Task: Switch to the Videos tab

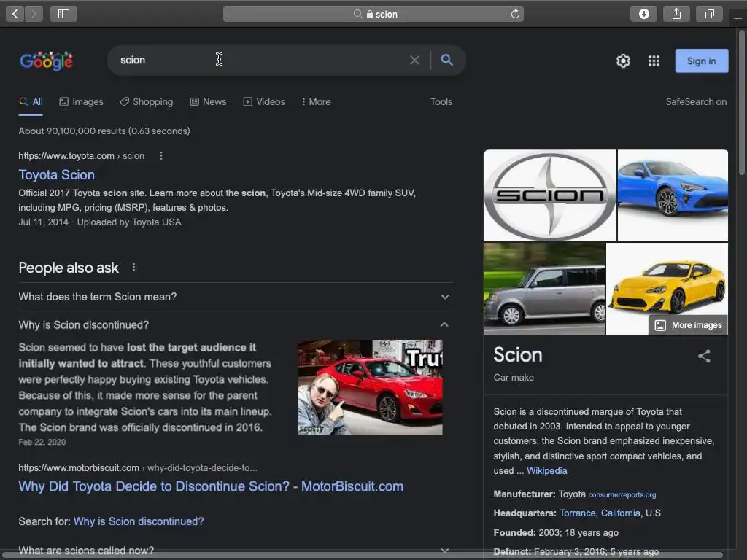Action: (264, 101)
